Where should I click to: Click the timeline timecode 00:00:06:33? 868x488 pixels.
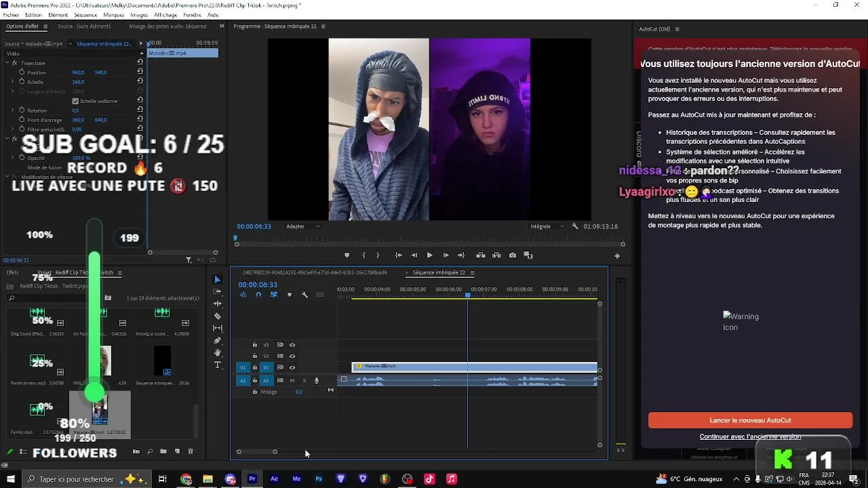[258, 285]
